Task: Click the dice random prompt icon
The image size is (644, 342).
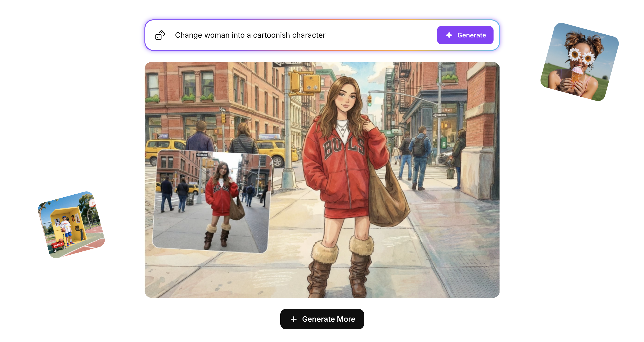Action: click(160, 35)
